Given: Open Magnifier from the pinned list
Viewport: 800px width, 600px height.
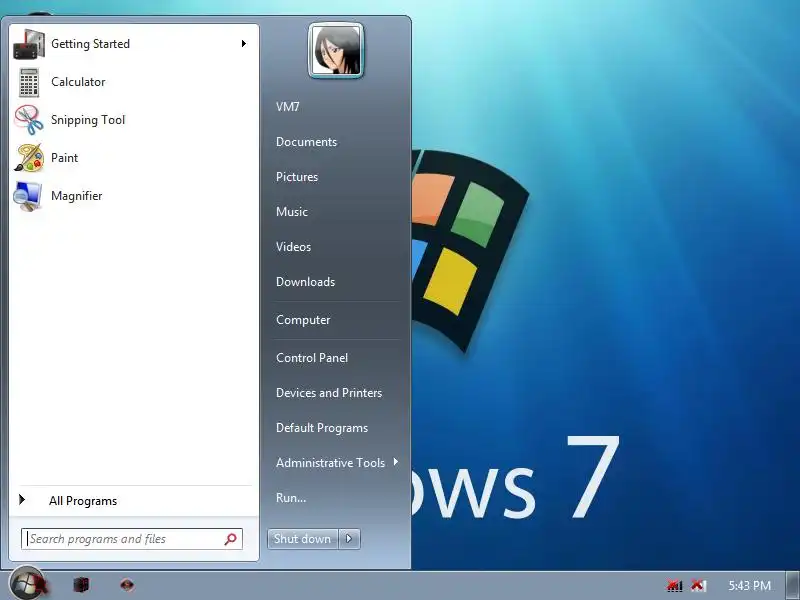Looking at the screenshot, I should (134, 196).
